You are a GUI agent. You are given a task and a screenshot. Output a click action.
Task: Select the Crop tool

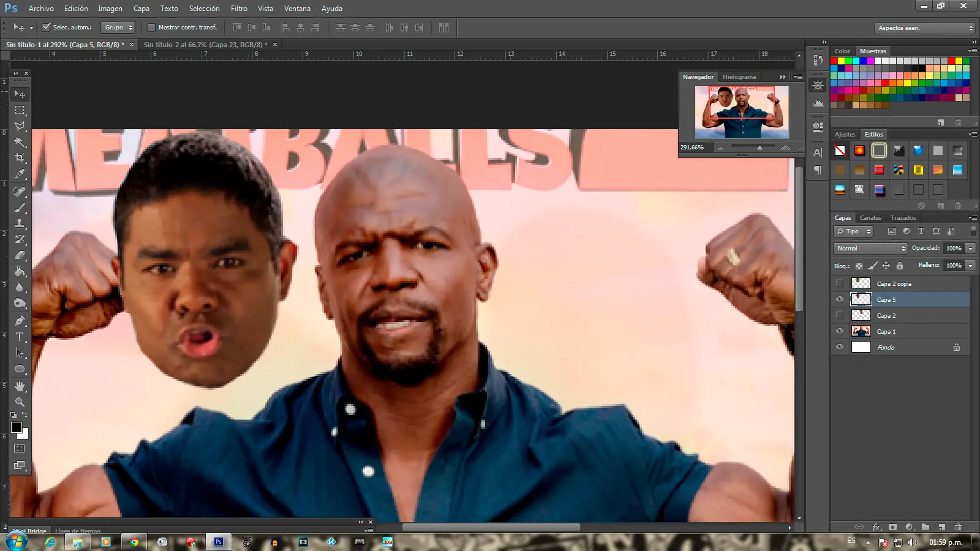click(x=20, y=158)
